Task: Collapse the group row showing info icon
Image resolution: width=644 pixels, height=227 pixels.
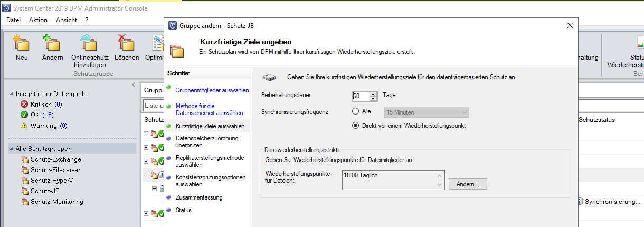Action: pos(146,175)
